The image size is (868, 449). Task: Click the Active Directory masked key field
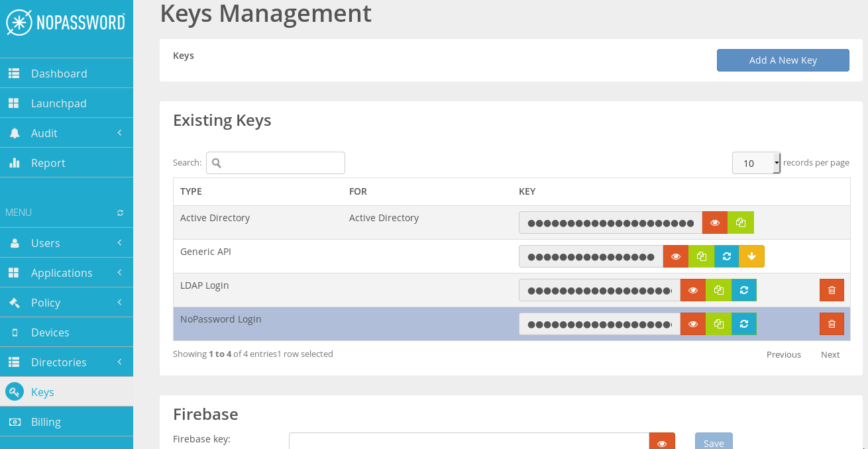610,223
